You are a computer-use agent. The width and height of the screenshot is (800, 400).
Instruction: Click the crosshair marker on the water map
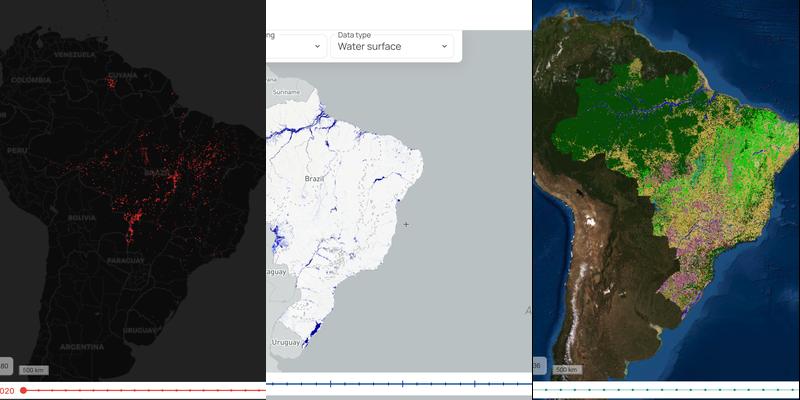click(406, 224)
